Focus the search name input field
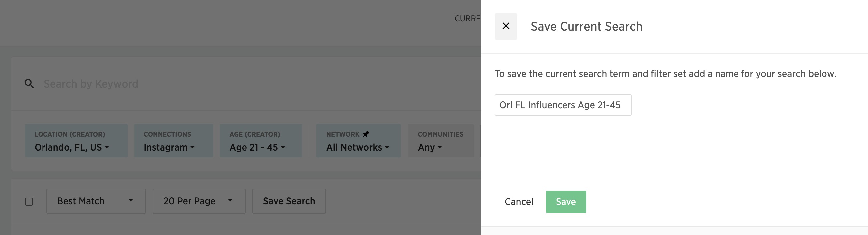868x235 pixels. (563, 105)
